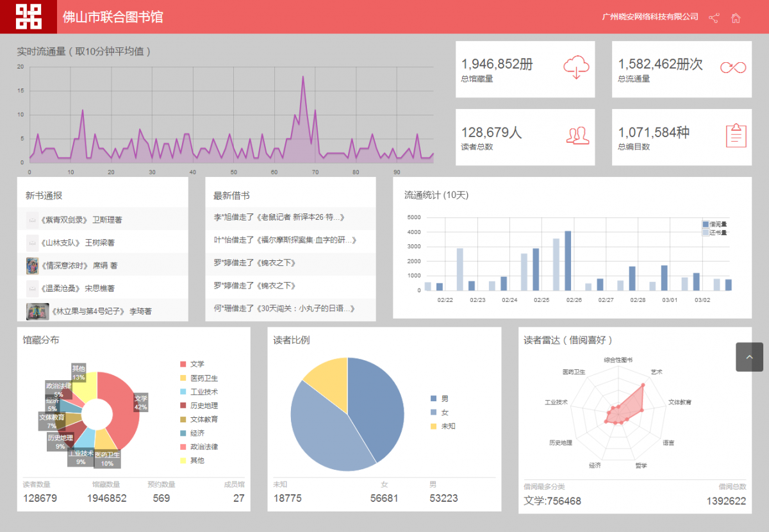The image size is (769, 532).
Task: Click the share icon in header
Action: pyautogui.click(x=714, y=17)
